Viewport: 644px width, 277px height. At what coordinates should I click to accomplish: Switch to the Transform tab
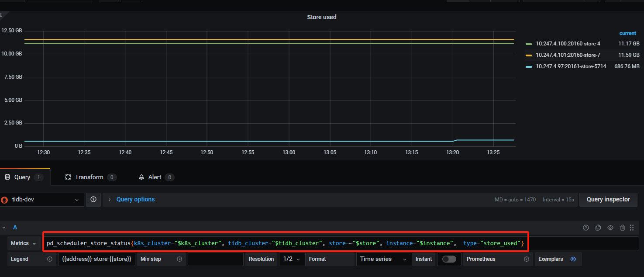click(x=90, y=177)
